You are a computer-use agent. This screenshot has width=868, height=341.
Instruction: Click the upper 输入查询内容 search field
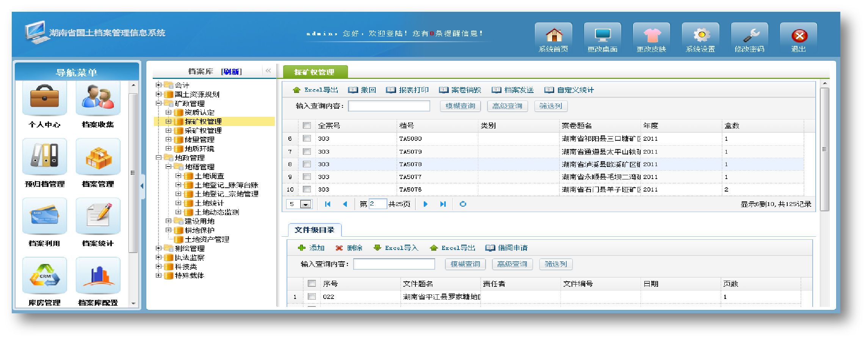point(389,106)
